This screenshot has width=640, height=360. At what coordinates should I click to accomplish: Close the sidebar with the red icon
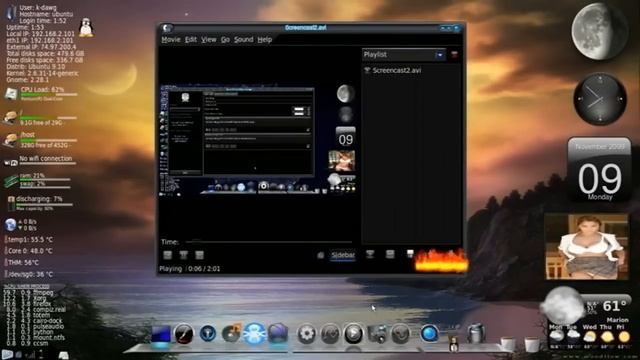click(454, 55)
